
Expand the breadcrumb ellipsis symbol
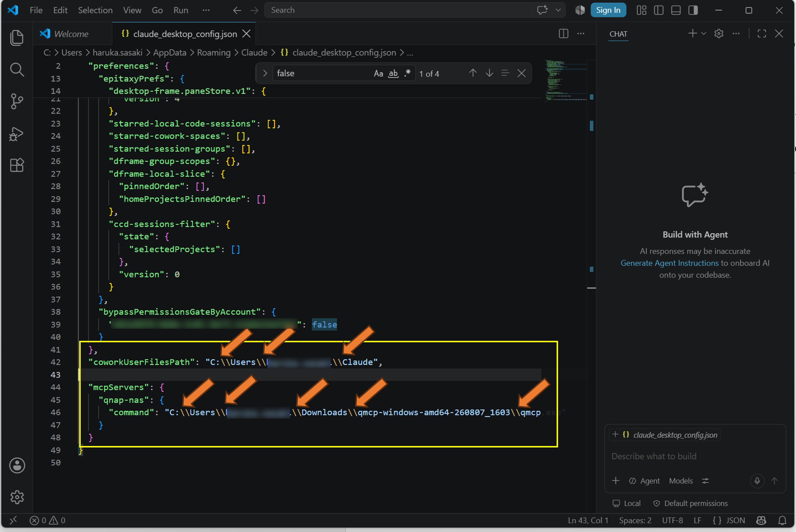410,53
